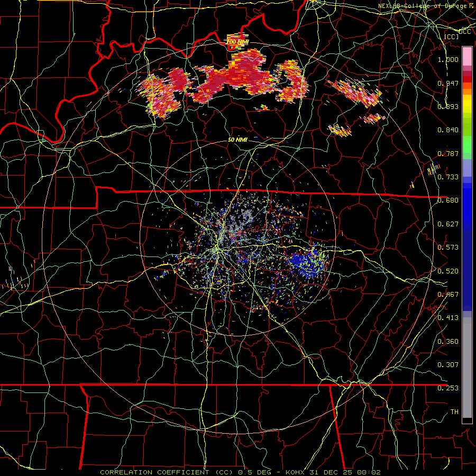Click the '1.000' legend value

point(448,59)
